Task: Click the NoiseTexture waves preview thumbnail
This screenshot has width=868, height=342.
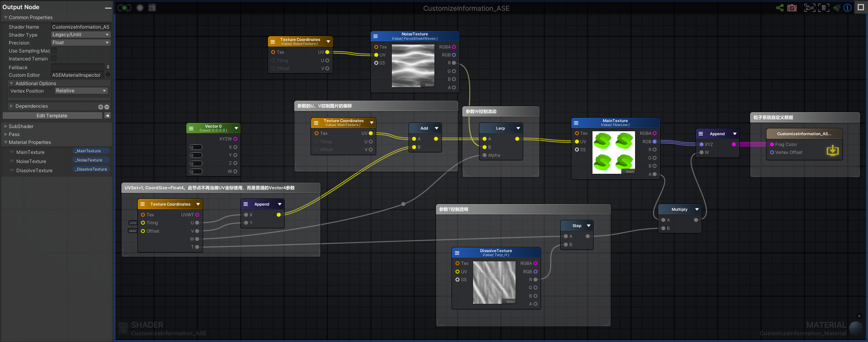Action: [x=413, y=66]
